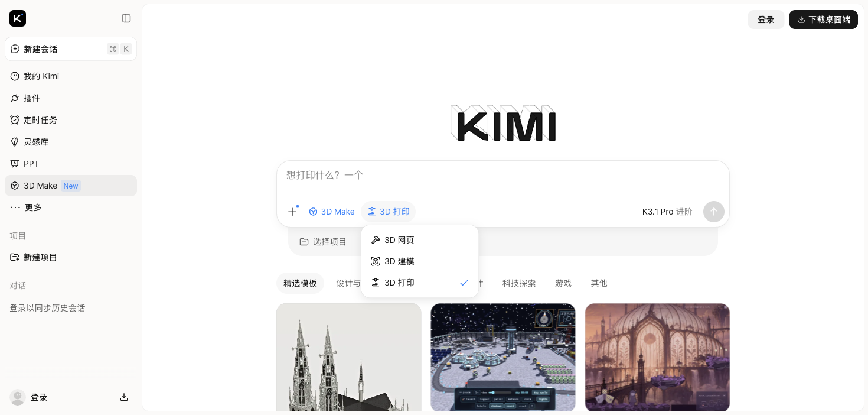
Task: Open the gothic cathedral template thumbnail
Action: 349,358
